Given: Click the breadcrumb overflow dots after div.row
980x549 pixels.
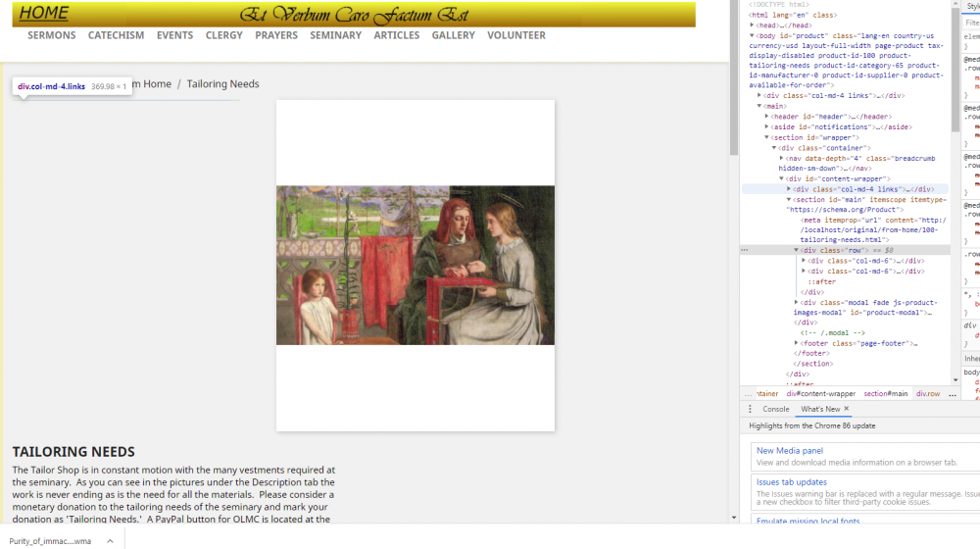Looking at the screenshot, I should tap(953, 394).
